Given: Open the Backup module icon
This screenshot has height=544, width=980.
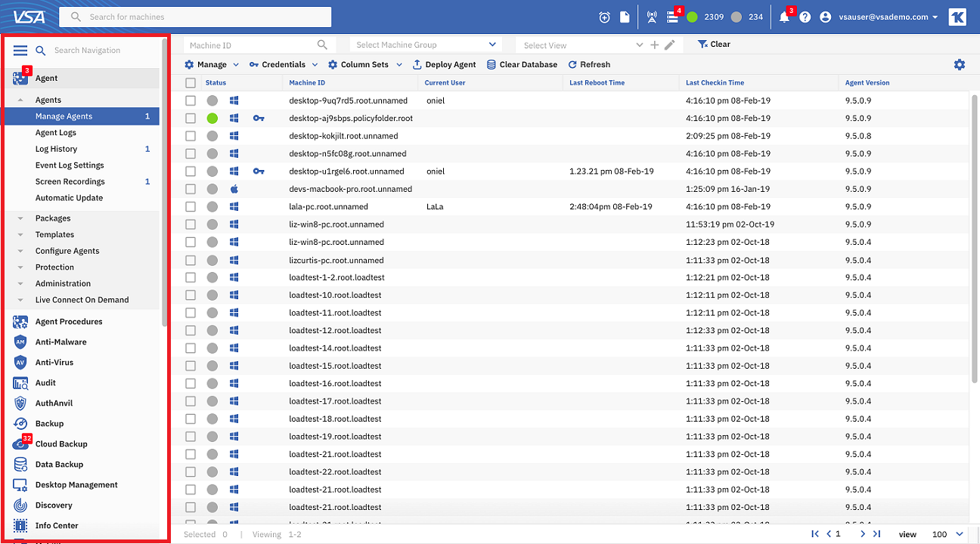Looking at the screenshot, I should (x=20, y=424).
